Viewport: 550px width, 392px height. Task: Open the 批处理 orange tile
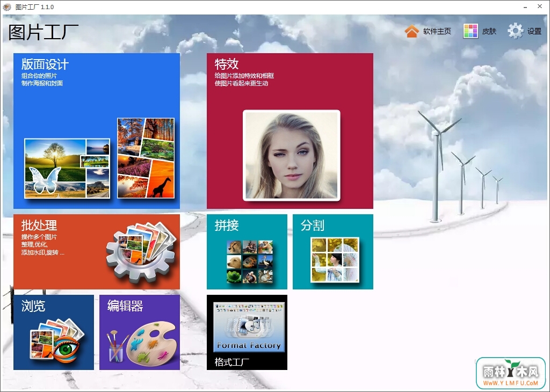(97, 252)
